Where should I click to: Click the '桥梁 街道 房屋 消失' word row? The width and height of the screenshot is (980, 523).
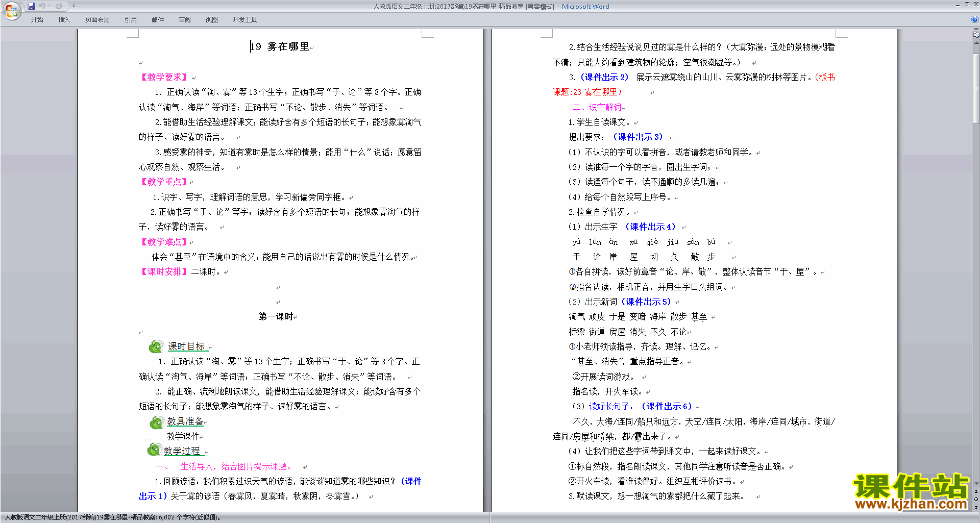coord(607,332)
